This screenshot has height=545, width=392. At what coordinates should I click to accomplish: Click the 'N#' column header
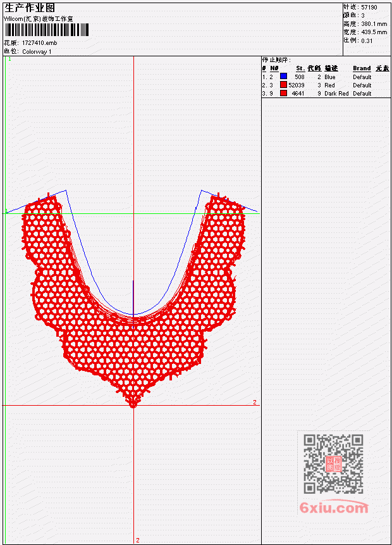point(274,68)
